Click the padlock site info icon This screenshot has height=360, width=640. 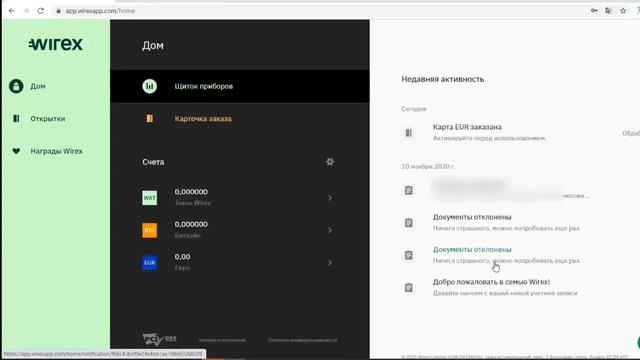point(58,11)
